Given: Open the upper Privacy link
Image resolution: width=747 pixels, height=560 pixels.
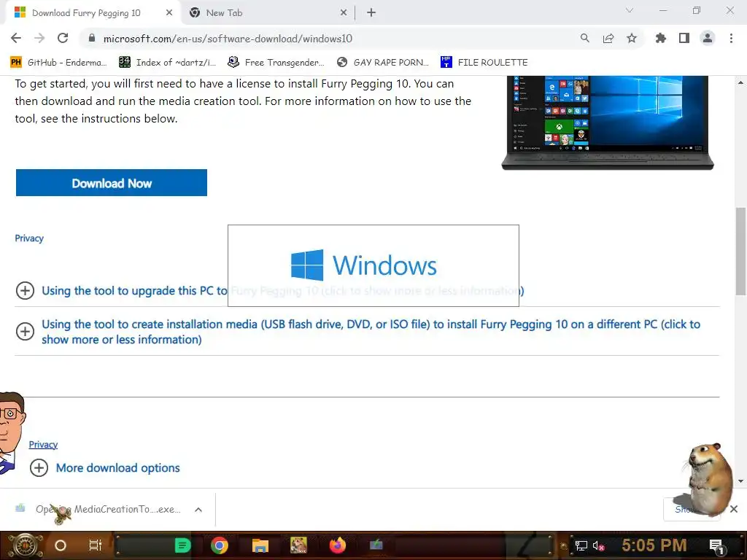Looking at the screenshot, I should 29,238.
